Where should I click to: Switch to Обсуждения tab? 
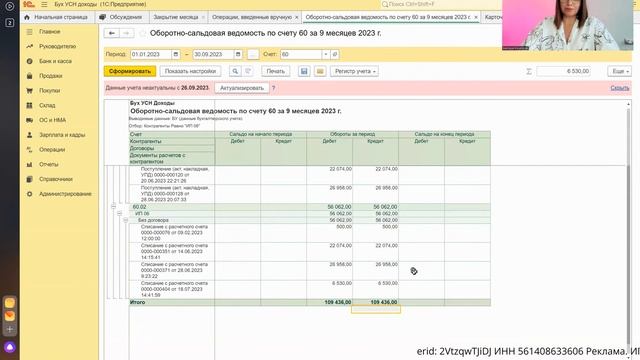click(122, 17)
